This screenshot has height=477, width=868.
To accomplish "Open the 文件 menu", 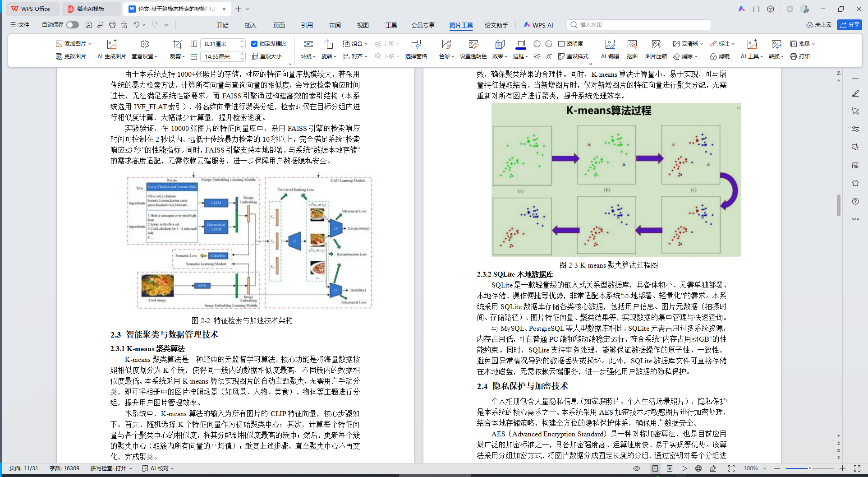I will coord(20,25).
